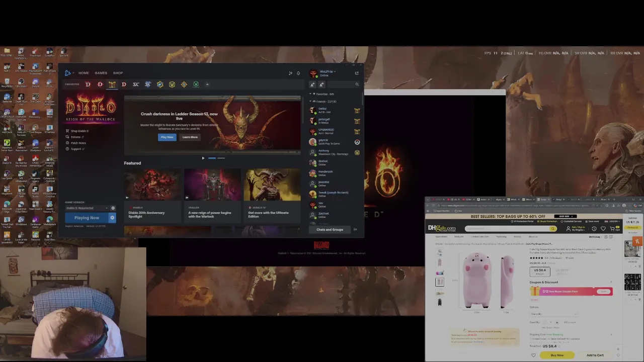
Task: Click Play Now on Ladder Season banner
Action: 167,137
